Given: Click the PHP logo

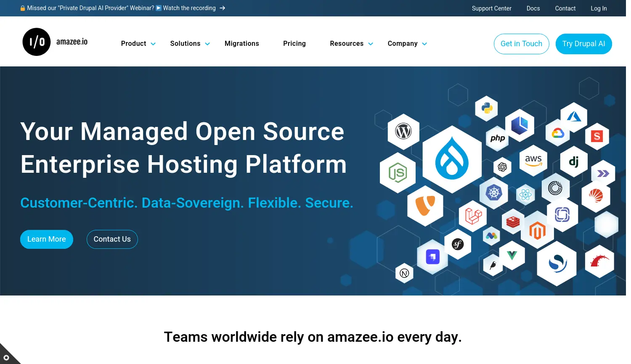Looking at the screenshot, I should pyautogui.click(x=497, y=138).
